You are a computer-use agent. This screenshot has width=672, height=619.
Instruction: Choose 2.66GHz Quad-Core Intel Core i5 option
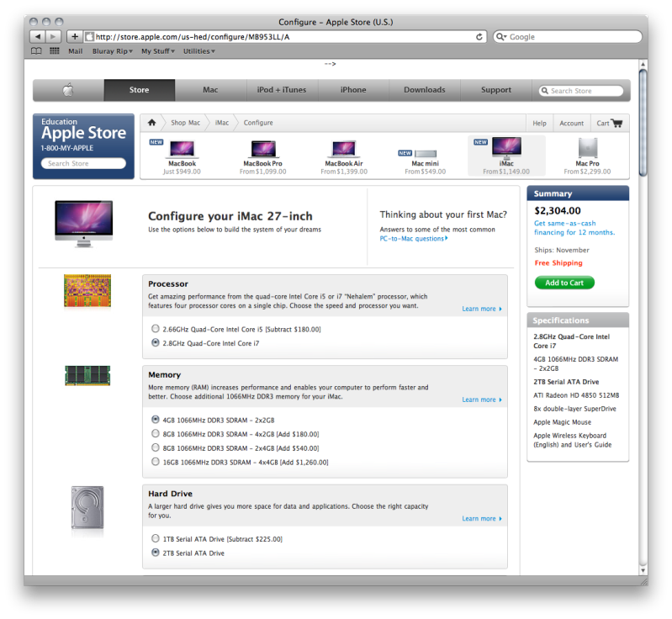pyautogui.click(x=156, y=329)
